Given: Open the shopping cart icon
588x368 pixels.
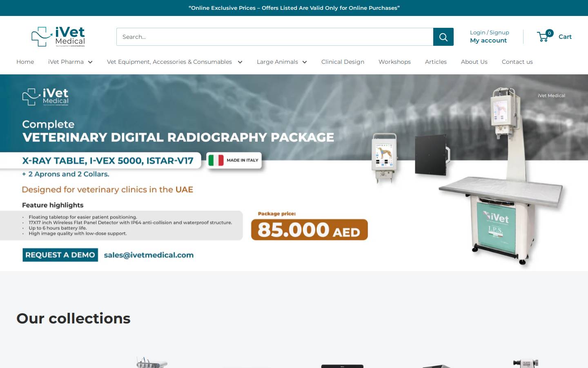Looking at the screenshot, I should [543, 37].
